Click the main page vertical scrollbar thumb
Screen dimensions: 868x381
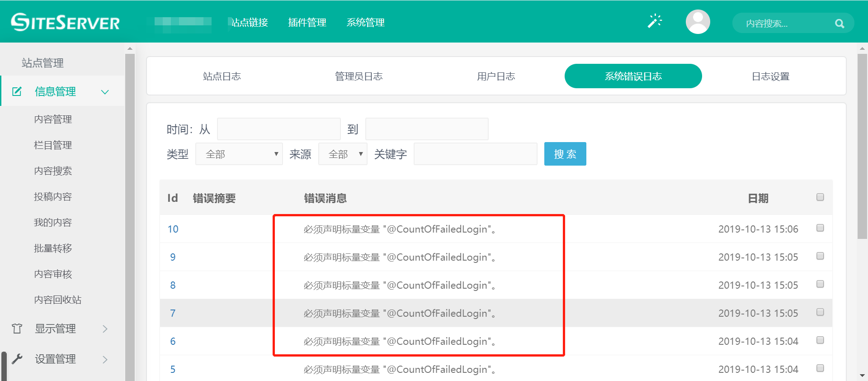tap(862, 146)
